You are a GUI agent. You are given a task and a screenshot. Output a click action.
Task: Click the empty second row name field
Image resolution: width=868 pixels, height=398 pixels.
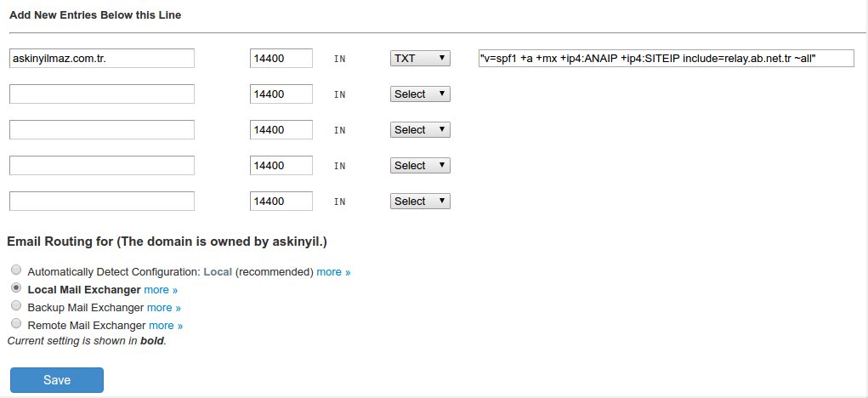(x=102, y=94)
